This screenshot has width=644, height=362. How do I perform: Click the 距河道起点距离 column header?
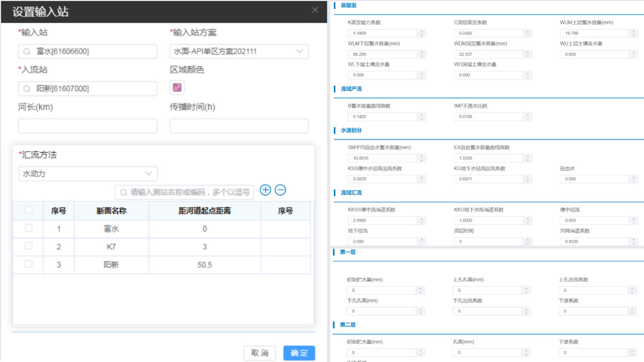pyautogui.click(x=205, y=210)
